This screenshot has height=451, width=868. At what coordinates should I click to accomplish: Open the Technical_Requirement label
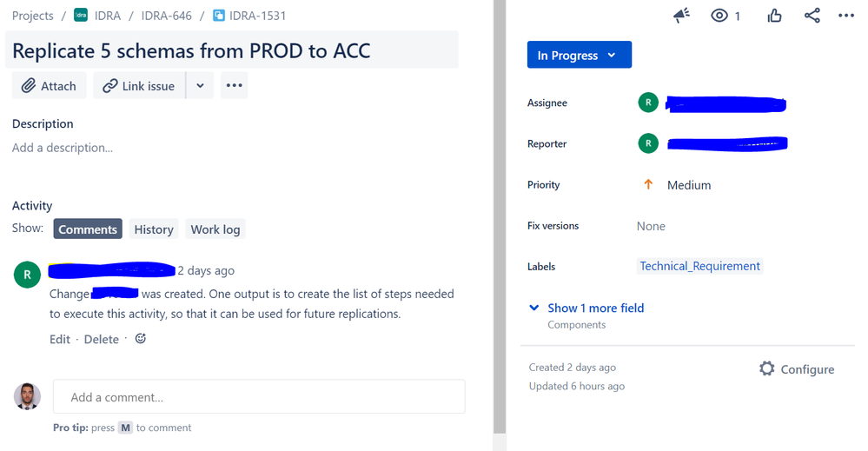[699, 266]
